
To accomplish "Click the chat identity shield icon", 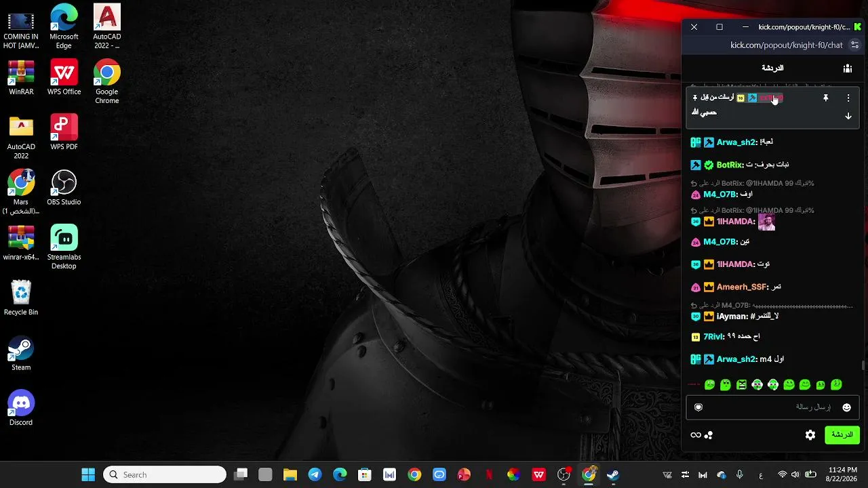I will [x=698, y=407].
